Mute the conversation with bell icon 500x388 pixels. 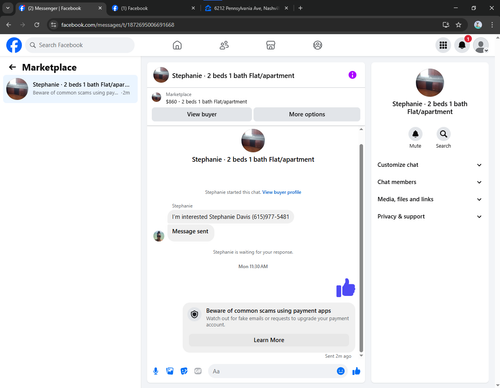415,134
